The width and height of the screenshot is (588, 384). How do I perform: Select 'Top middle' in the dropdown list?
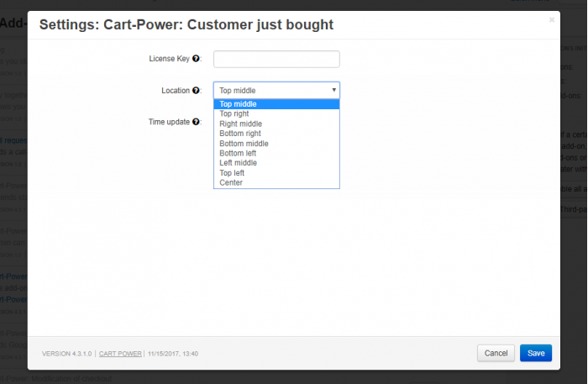(276, 104)
